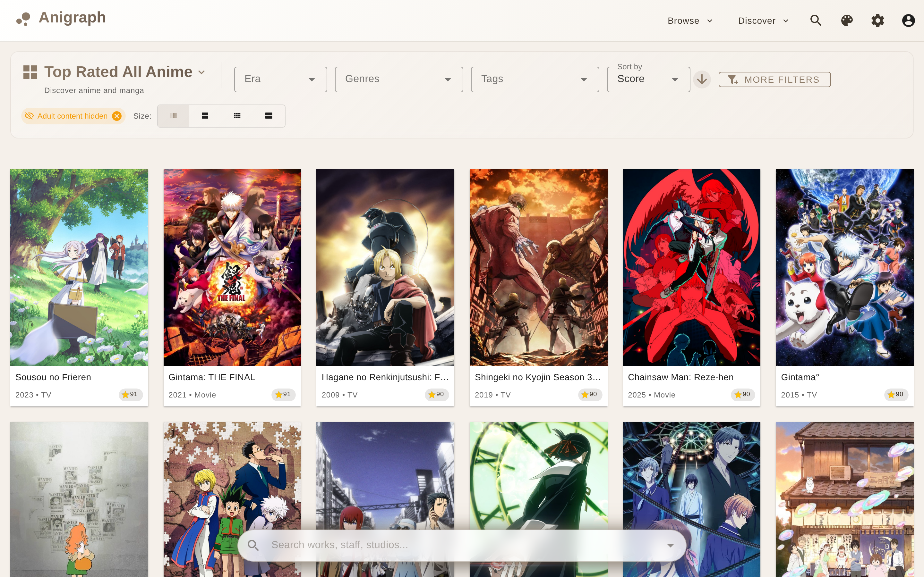Open the Browse menu
924x577 pixels.
pos(689,21)
